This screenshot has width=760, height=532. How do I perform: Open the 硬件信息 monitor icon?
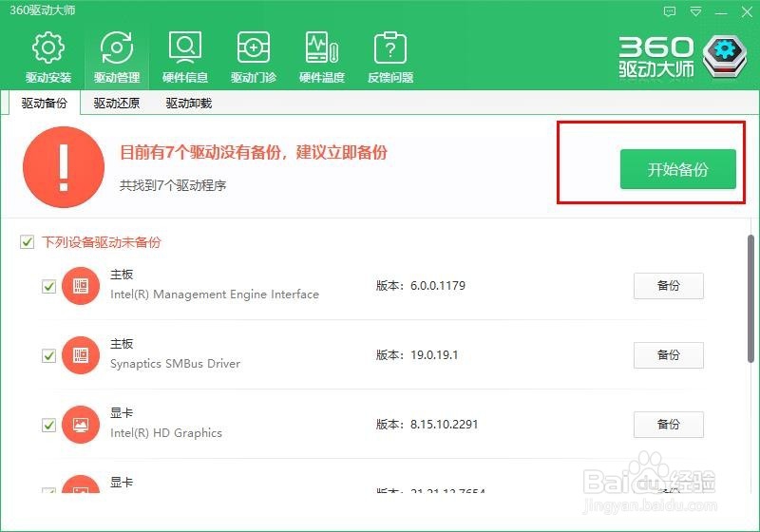[x=184, y=47]
